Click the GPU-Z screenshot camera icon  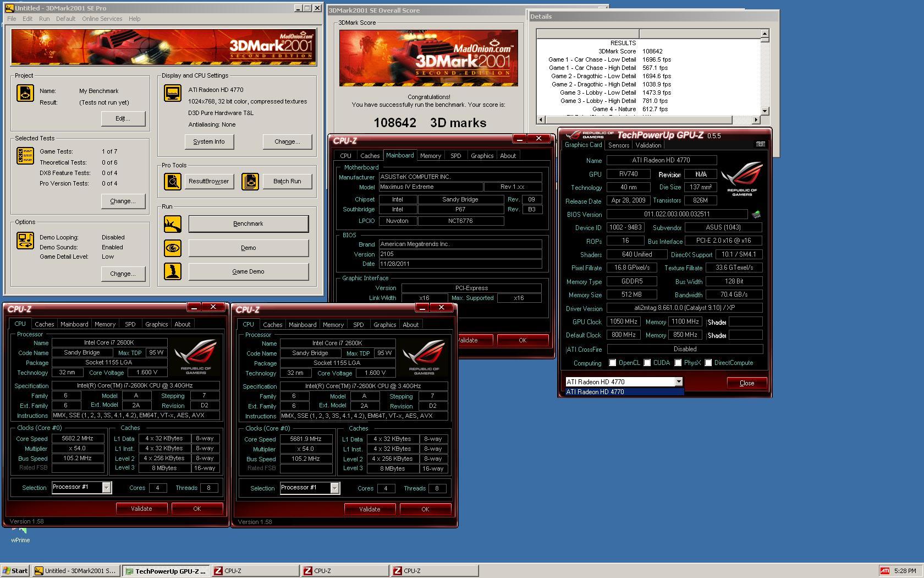(760, 144)
